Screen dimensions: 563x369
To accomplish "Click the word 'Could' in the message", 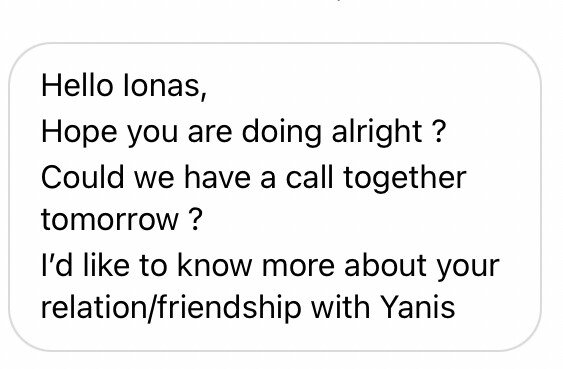I will (x=83, y=177).
